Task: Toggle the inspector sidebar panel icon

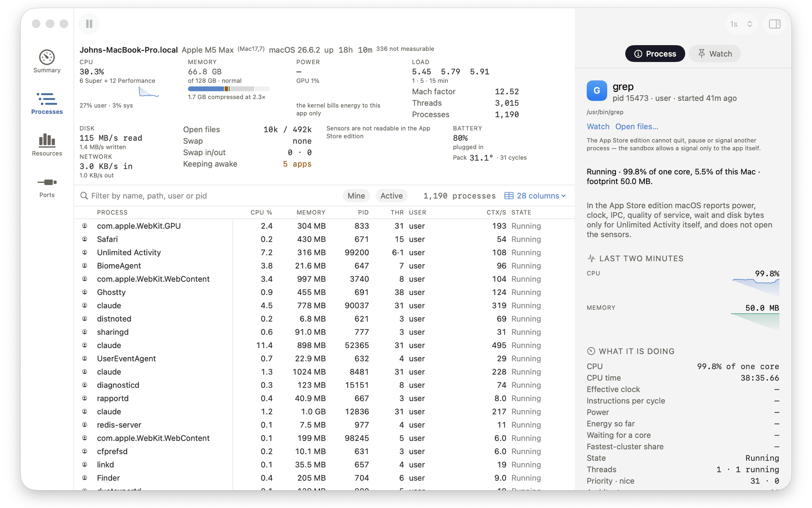Action: tap(775, 24)
